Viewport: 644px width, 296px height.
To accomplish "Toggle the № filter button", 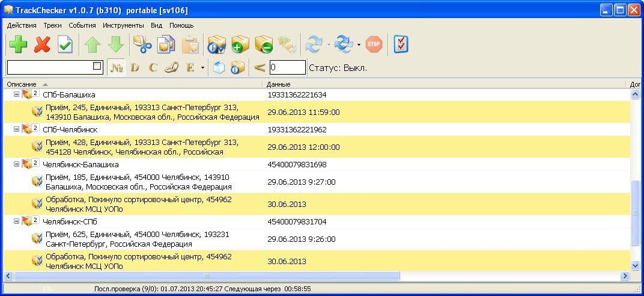I will [x=116, y=67].
